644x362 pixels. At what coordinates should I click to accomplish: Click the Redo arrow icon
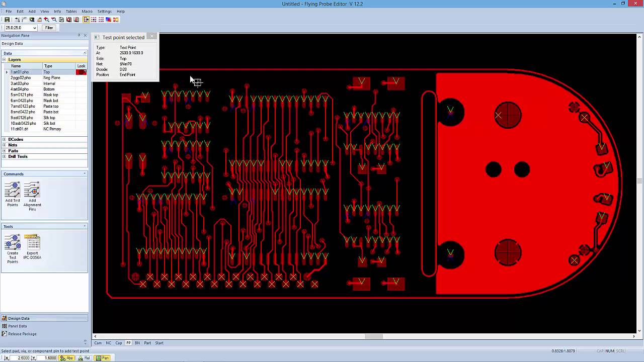pyautogui.click(x=24, y=20)
